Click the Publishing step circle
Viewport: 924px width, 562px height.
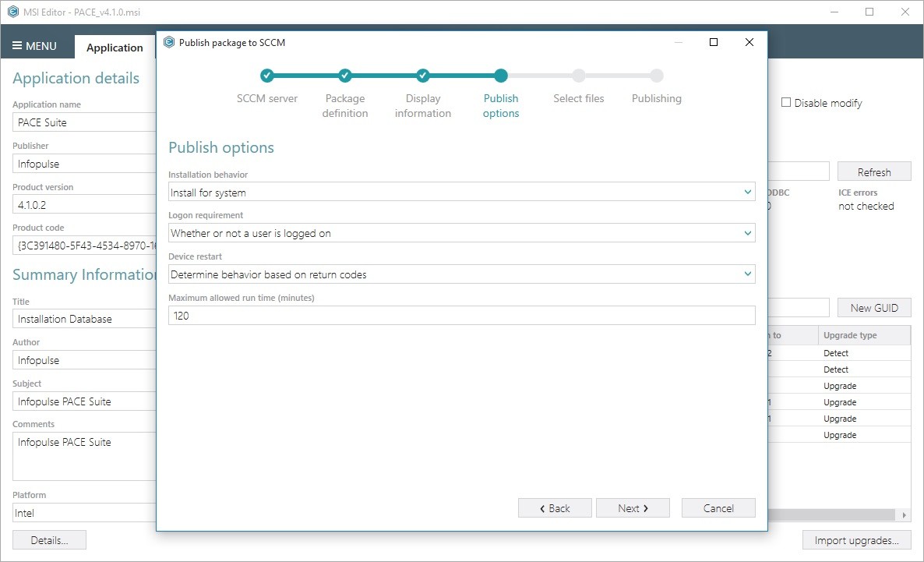pyautogui.click(x=657, y=76)
